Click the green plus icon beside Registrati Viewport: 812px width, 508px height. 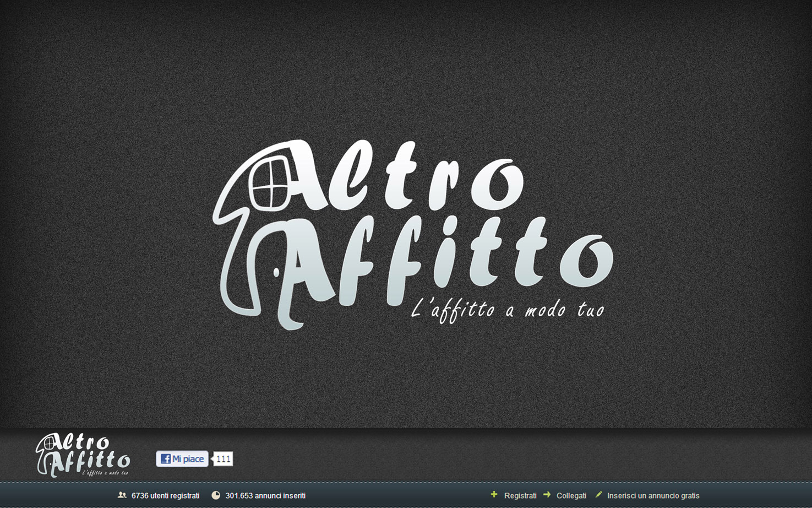494,495
